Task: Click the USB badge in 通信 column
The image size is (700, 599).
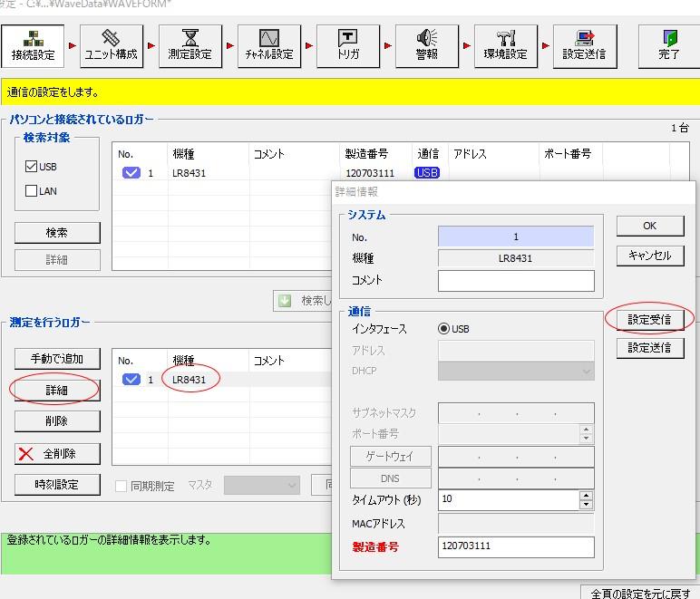Action: [x=427, y=172]
